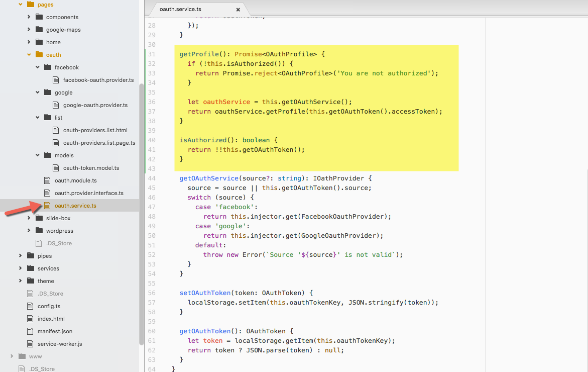588x372 pixels.
Task: Expand the theme folder
Action: [x=20, y=281]
